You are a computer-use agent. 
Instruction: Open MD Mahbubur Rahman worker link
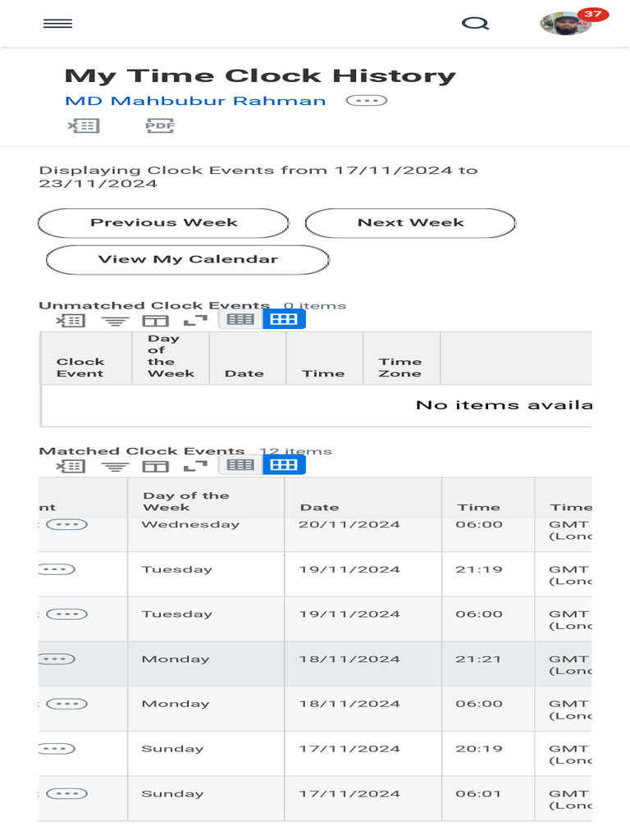click(x=195, y=101)
